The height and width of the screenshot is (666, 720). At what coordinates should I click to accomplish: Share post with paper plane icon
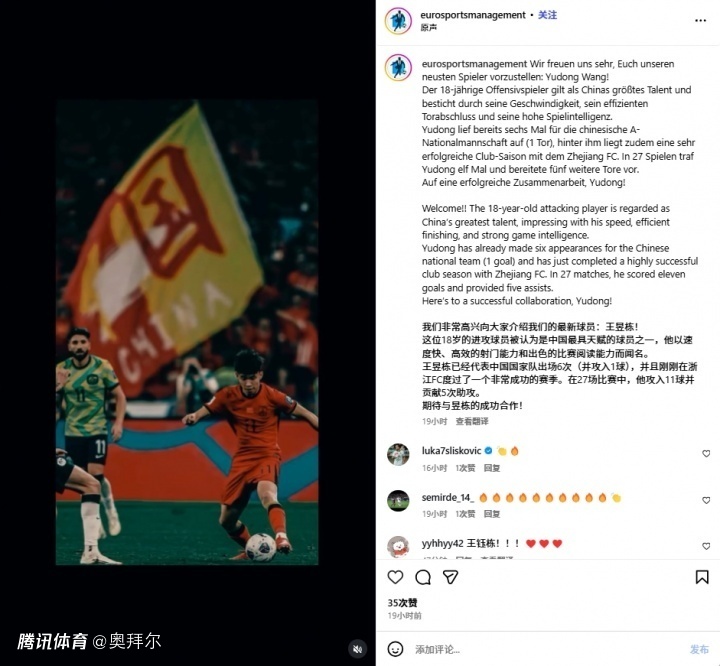[450, 577]
